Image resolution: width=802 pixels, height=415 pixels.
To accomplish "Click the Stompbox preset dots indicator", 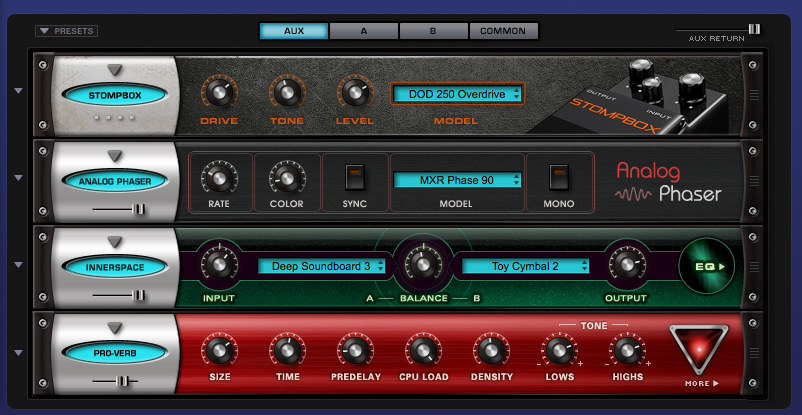I will (x=115, y=118).
